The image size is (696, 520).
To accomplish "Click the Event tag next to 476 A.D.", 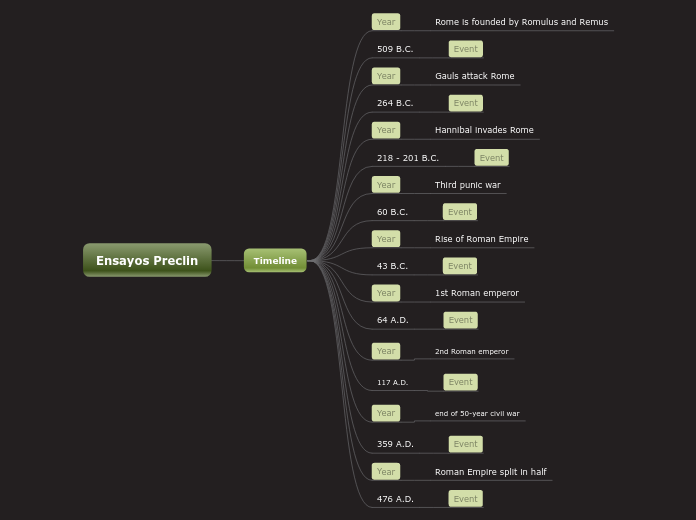I will pyautogui.click(x=466, y=499).
